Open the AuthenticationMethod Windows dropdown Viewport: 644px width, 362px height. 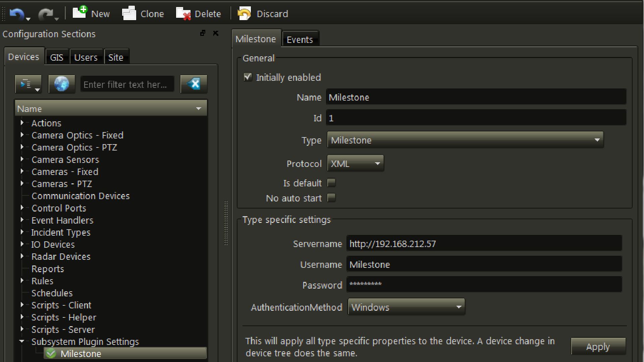tap(406, 307)
